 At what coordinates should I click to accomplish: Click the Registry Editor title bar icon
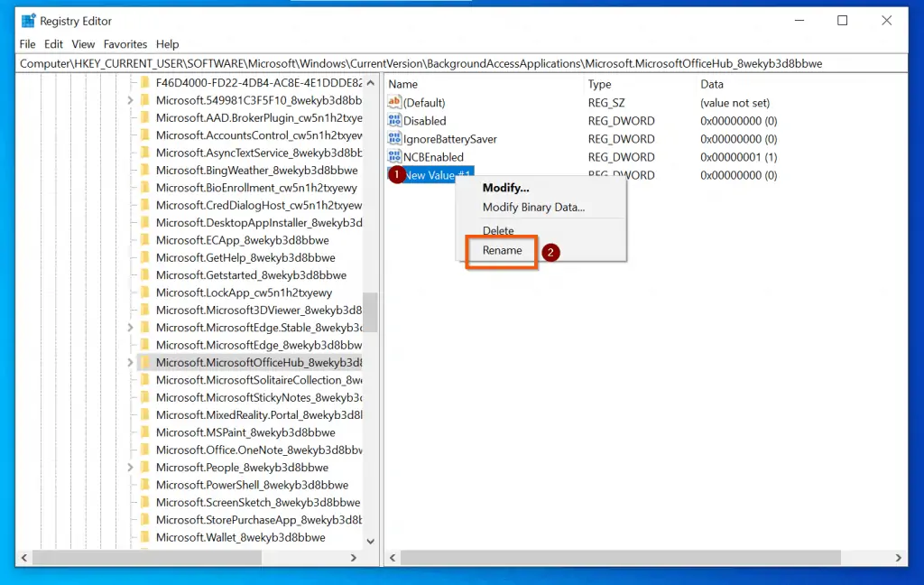point(27,20)
